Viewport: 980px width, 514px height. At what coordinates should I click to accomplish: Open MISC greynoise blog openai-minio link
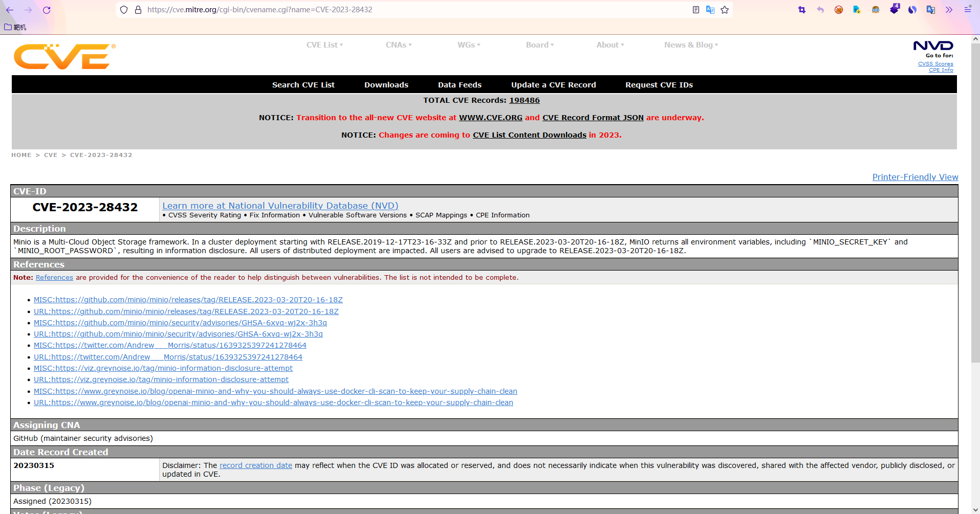[x=275, y=391]
